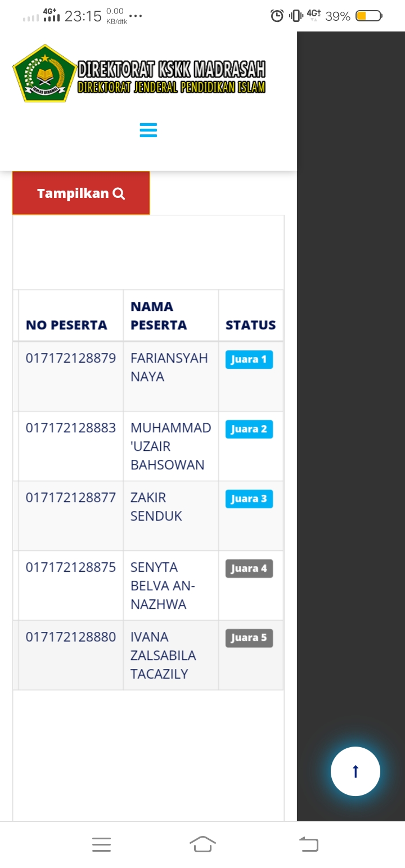Click the gray Juara 4 badge
The image size is (405, 868).
click(x=249, y=569)
